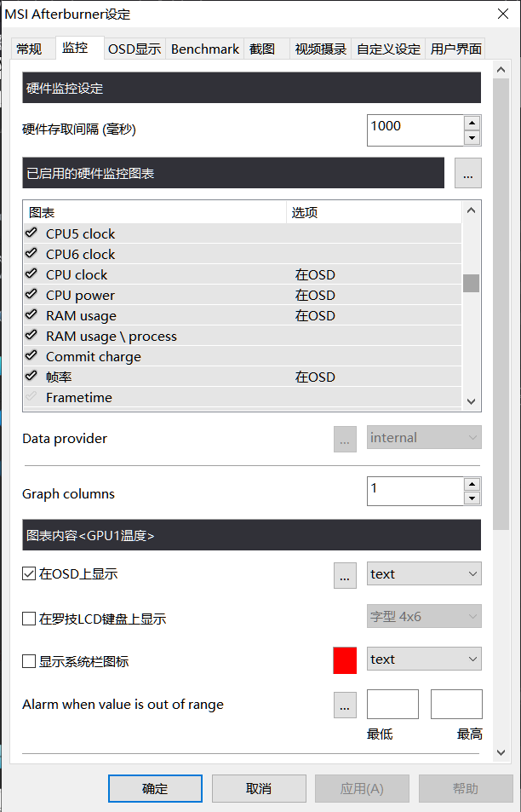The height and width of the screenshot is (812, 521).
Task: Toggle the CPU6 clock graph checkmark
Action: coord(31,253)
